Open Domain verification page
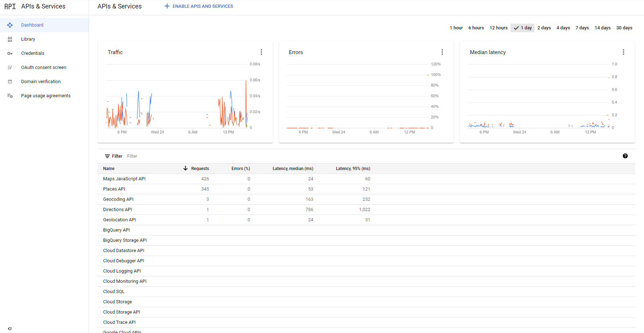The image size is (644, 333). point(44,82)
